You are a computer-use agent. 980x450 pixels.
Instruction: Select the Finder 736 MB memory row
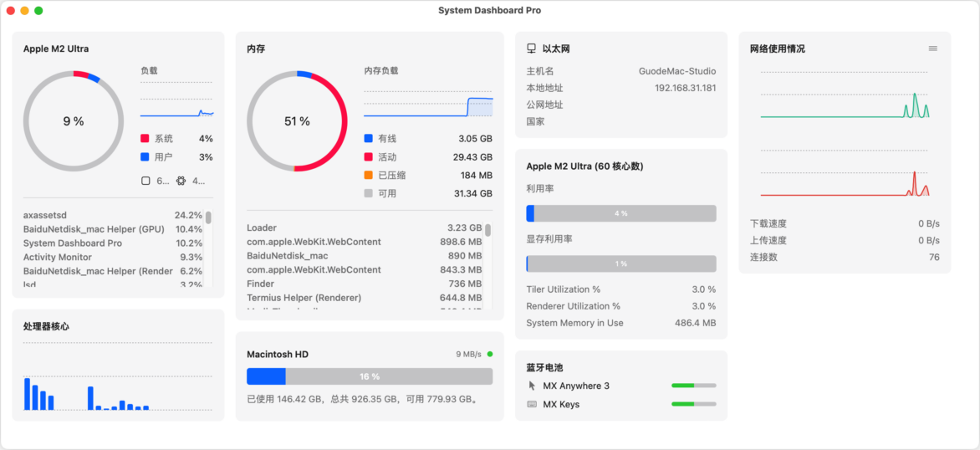[x=365, y=284]
